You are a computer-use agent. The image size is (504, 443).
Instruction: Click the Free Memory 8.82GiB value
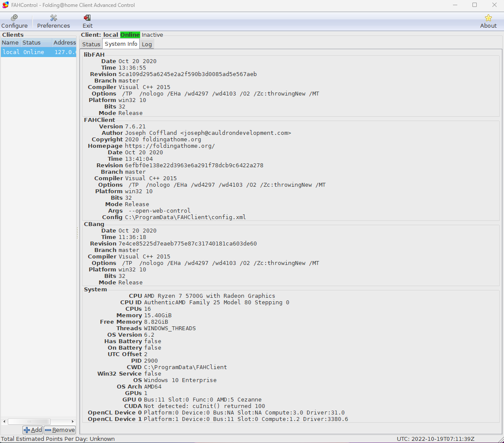(x=156, y=322)
